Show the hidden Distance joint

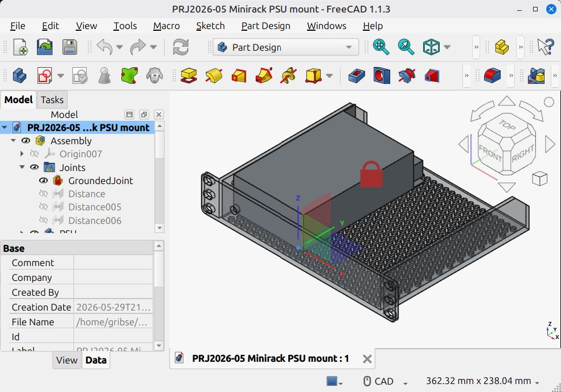43,194
